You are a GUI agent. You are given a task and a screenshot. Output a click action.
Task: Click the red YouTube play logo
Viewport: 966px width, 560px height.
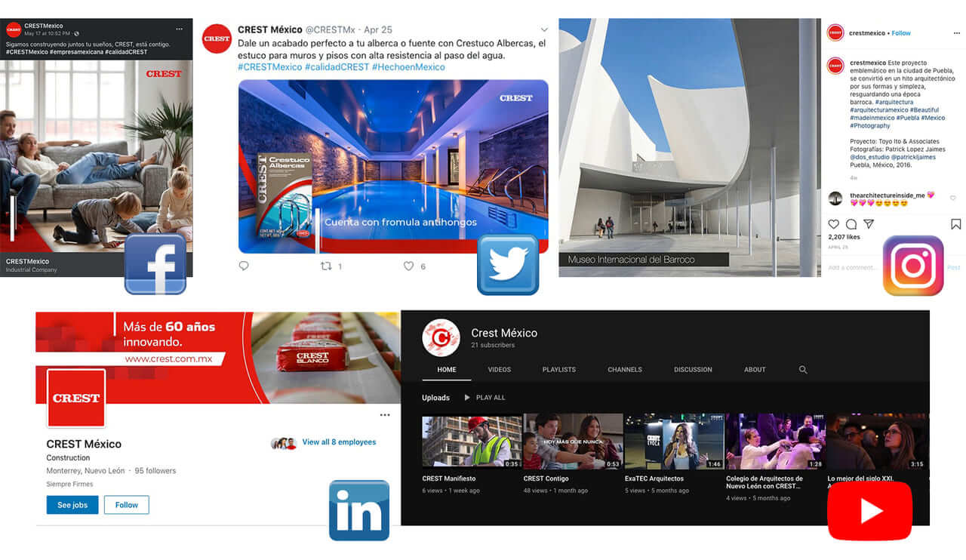pyautogui.click(x=869, y=511)
